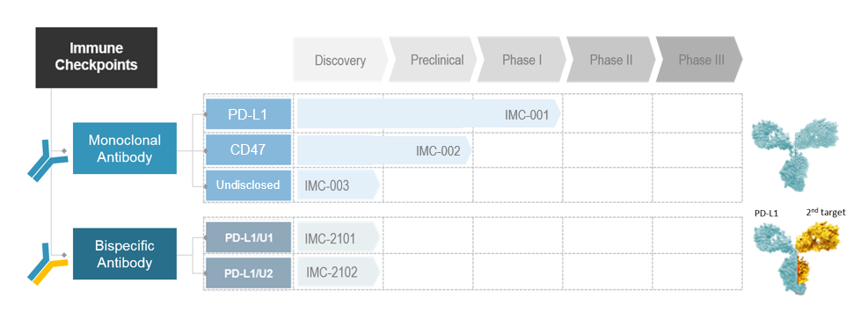Image resolution: width=868 pixels, height=319 pixels.
Task: Switch to Phase III stage arrow
Action: (700, 60)
